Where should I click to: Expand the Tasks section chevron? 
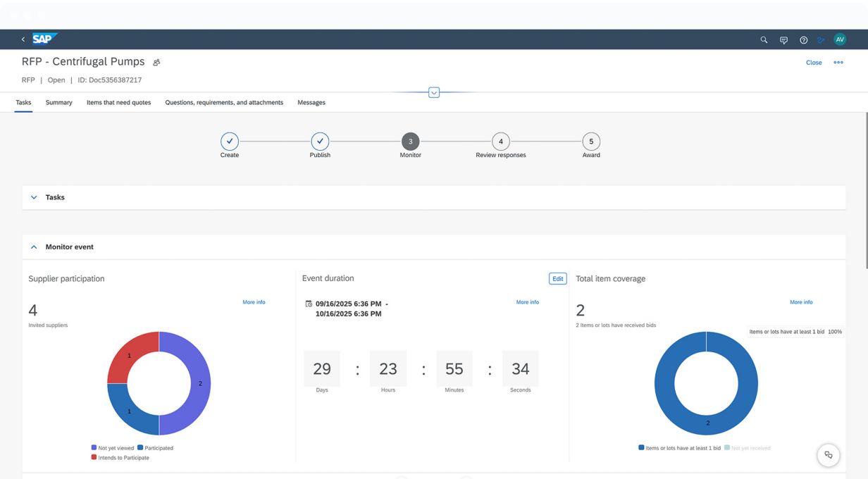(x=33, y=197)
